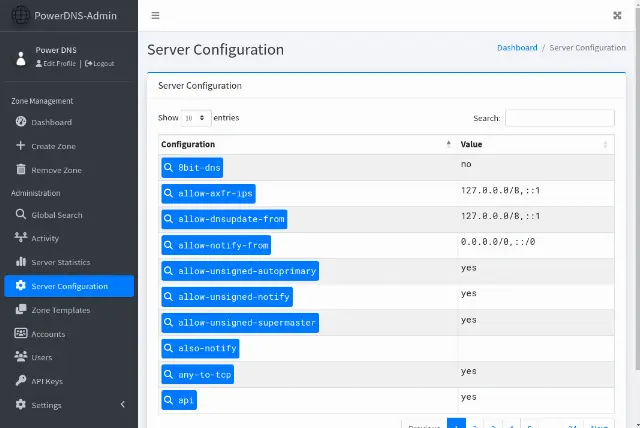Click the API Keys key icon
This screenshot has height=428, width=640.
tap(21, 381)
